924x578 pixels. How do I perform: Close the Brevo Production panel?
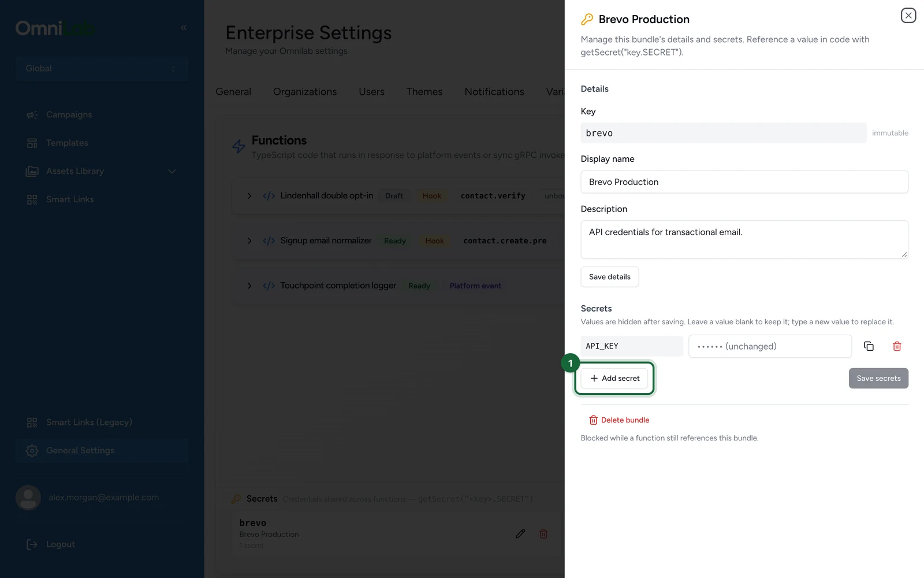coord(908,16)
